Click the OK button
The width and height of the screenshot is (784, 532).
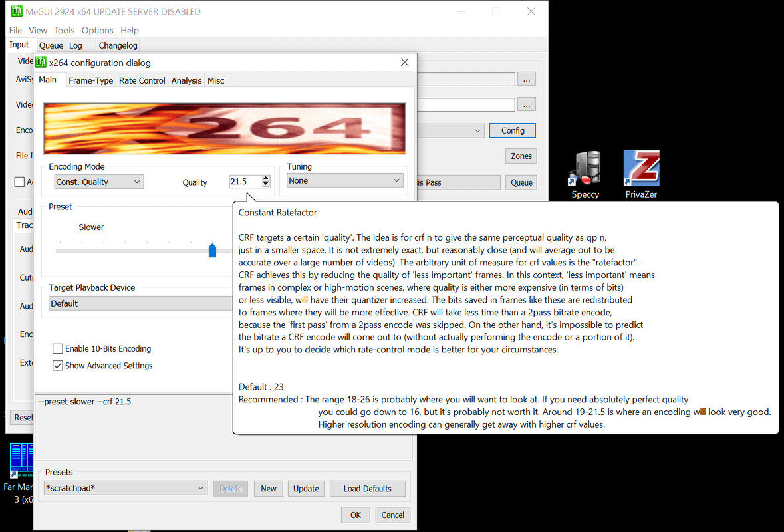356,515
